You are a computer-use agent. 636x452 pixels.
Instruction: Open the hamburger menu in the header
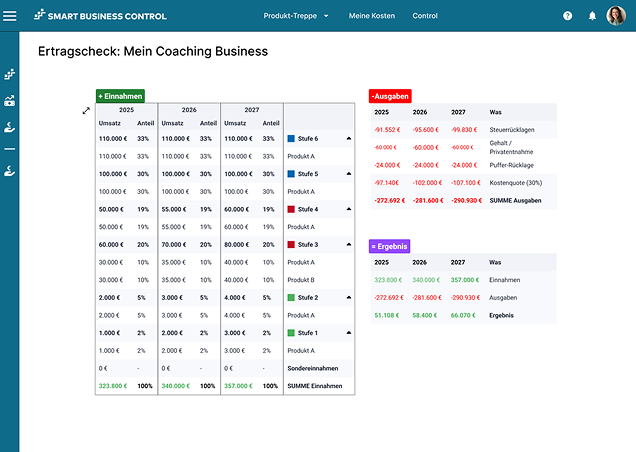[10, 16]
